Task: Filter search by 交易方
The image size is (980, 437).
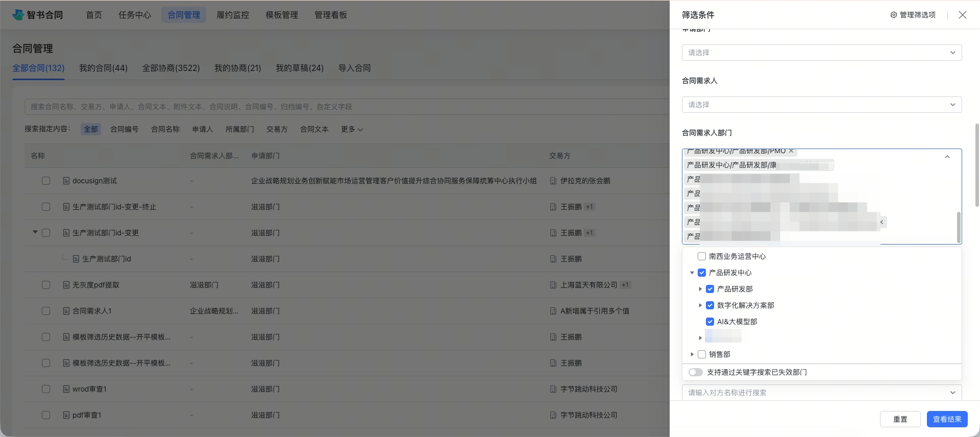Action: click(x=277, y=129)
